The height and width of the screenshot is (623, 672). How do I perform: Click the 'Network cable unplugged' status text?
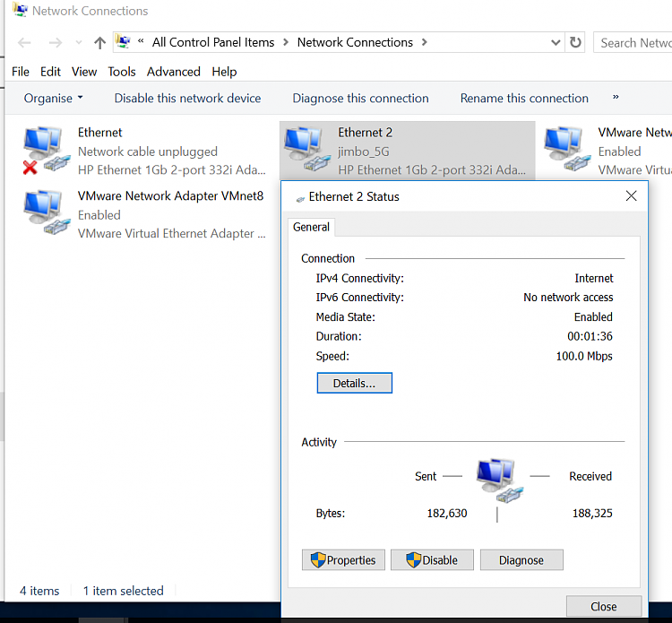[x=148, y=151]
